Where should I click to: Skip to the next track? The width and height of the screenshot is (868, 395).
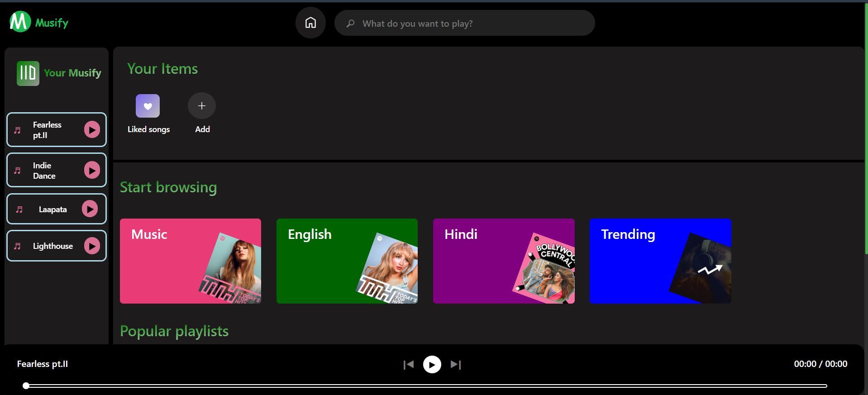pos(456,364)
